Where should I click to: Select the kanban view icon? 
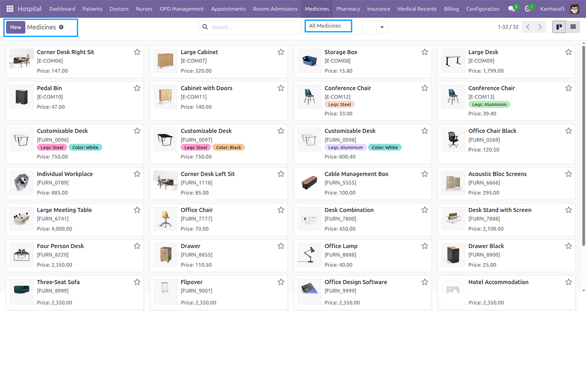coord(558,27)
